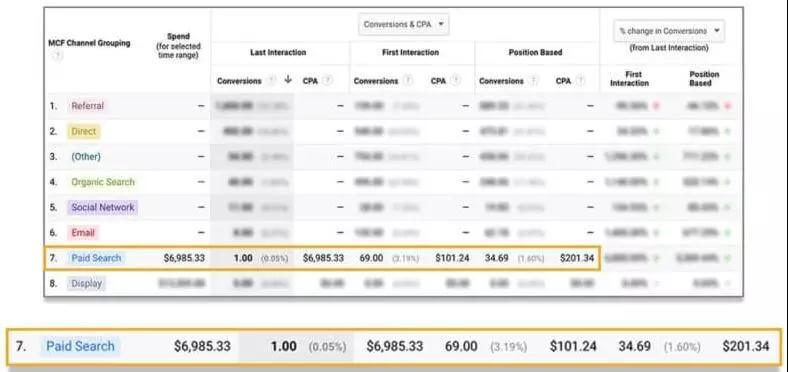Click the sort arrow beside Last Interaction Conversions
Image resolution: width=788 pixels, height=372 pixels.
pos(288,79)
